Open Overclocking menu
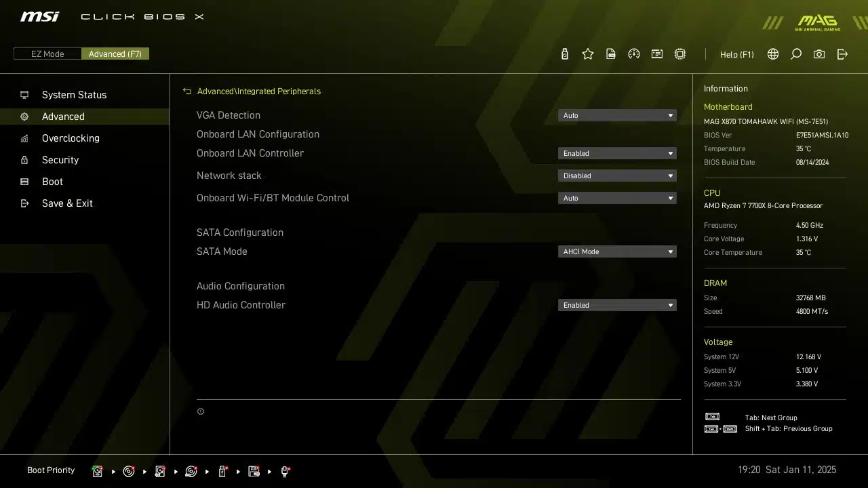The width and height of the screenshot is (868, 488). point(71,138)
